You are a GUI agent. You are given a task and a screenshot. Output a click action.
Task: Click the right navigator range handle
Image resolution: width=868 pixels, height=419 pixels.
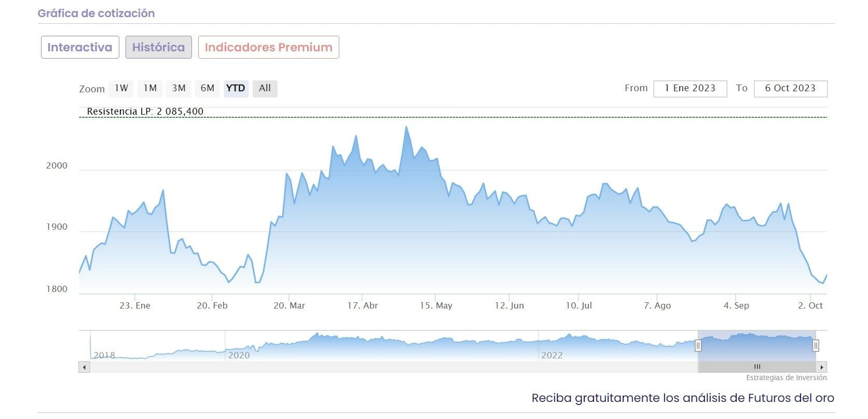pyautogui.click(x=816, y=345)
